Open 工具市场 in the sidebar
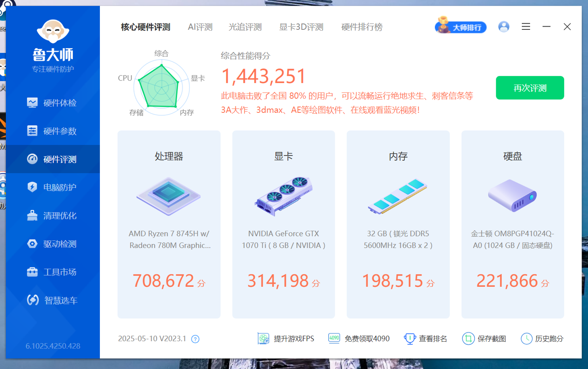The width and height of the screenshot is (588, 369). 53,272
